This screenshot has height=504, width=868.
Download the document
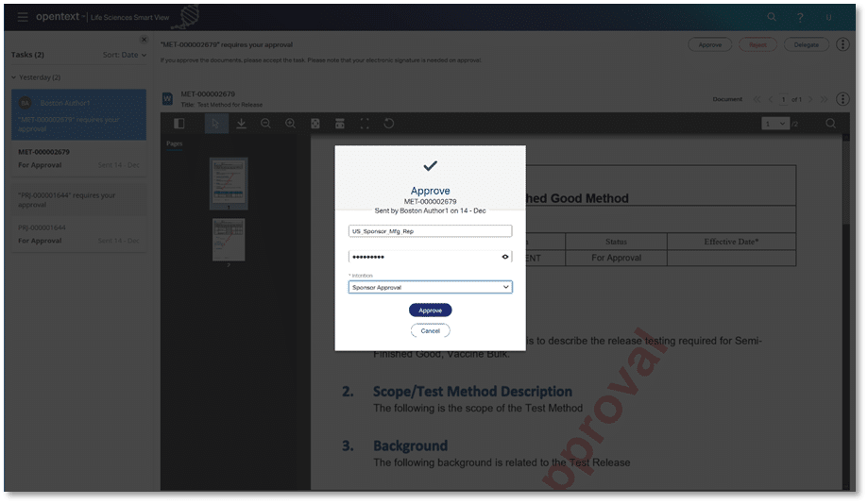(x=242, y=124)
